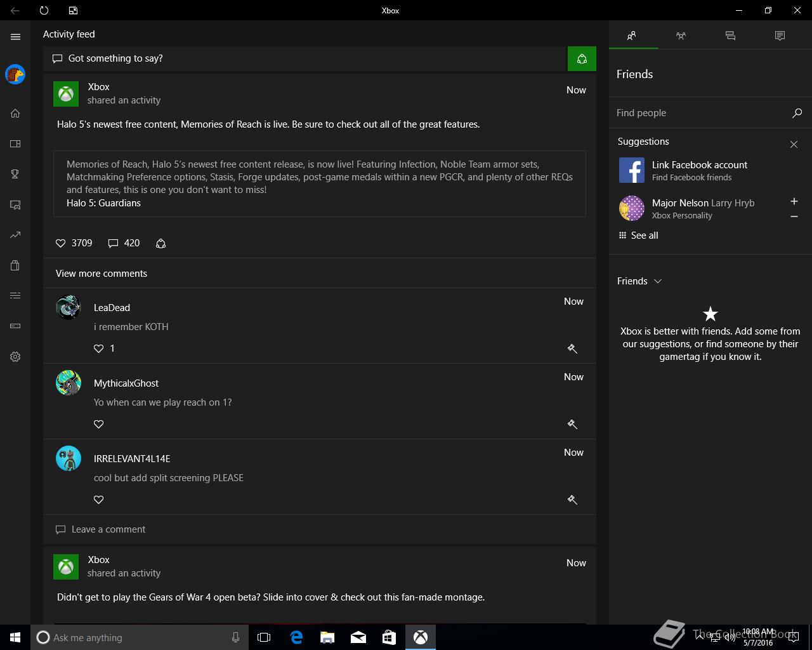Click the Find people search field
Screen dimensions: 812x650
701,113
